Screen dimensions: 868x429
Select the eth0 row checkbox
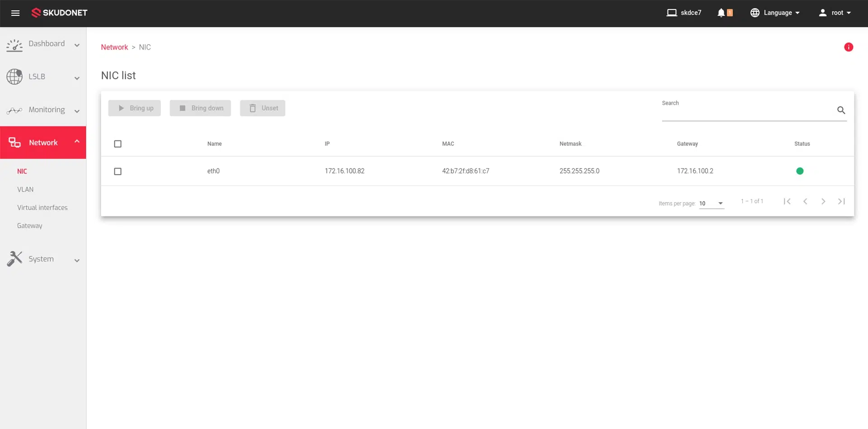click(118, 172)
